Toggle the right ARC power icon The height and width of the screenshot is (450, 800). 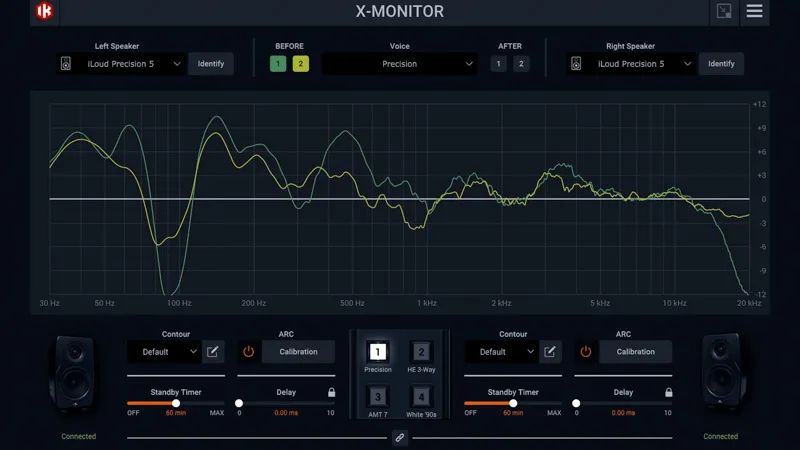pos(586,352)
